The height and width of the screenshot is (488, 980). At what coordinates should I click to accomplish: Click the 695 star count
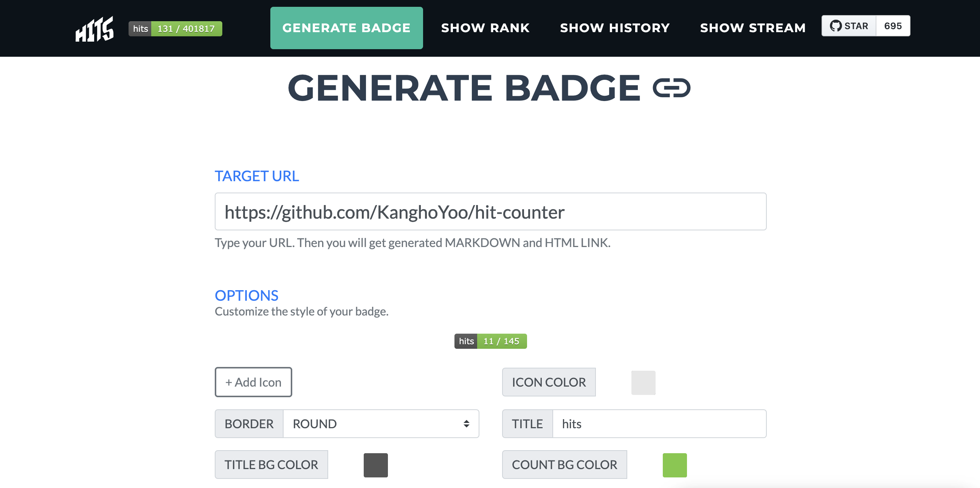pos(893,26)
